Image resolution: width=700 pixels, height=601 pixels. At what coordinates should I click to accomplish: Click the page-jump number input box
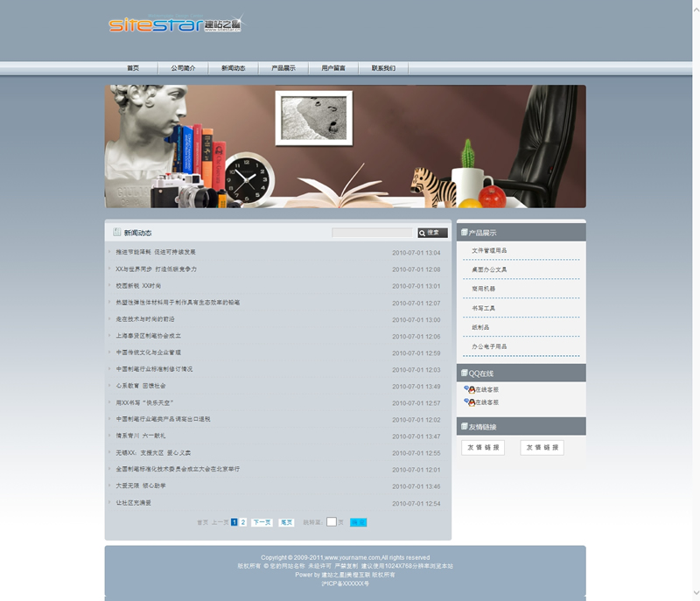[x=332, y=522]
